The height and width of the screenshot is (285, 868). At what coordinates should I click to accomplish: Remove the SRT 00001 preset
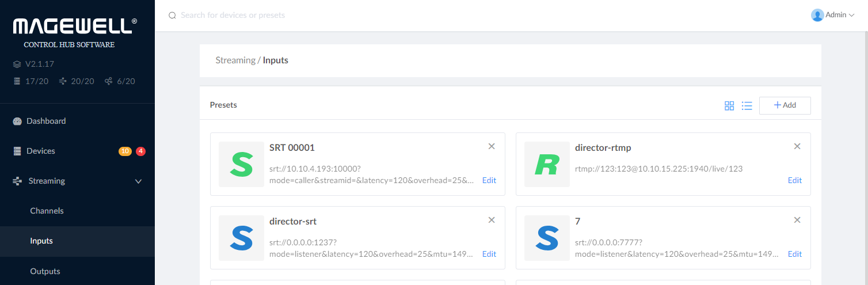(492, 146)
